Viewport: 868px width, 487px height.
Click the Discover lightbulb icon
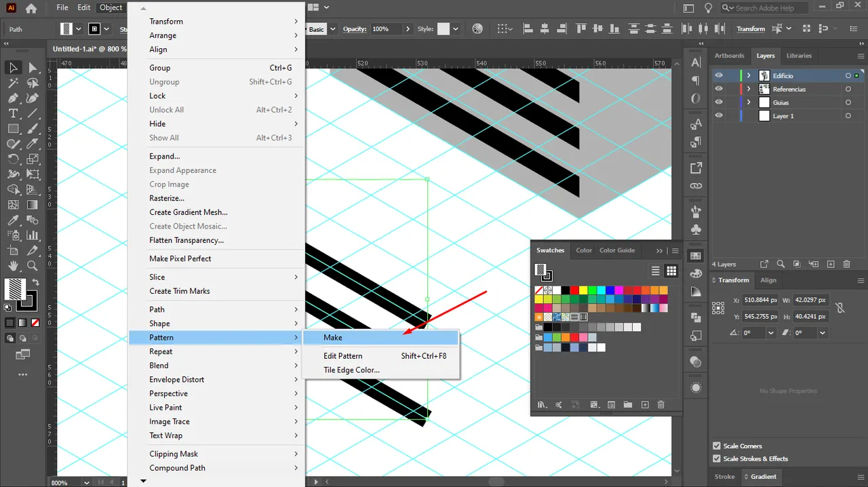[708, 8]
